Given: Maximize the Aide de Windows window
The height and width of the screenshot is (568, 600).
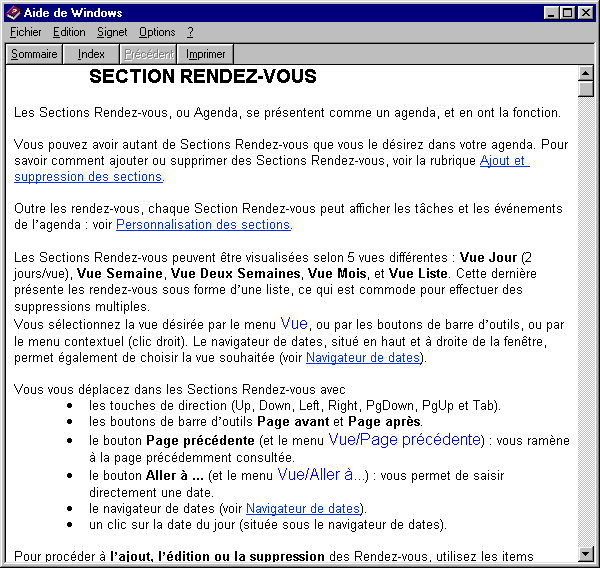Looking at the screenshot, I should 567,13.
